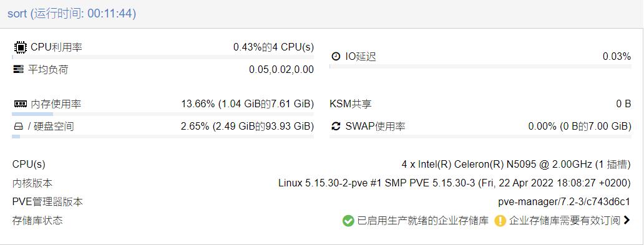Click the IO delay progress bar
The image size is (644, 245).
click(480, 66)
